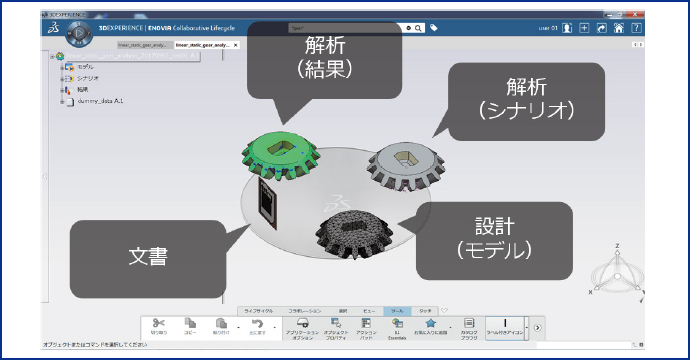Close the active linear_static_gear_analy tab
The width and height of the screenshot is (690, 360).
[235, 45]
